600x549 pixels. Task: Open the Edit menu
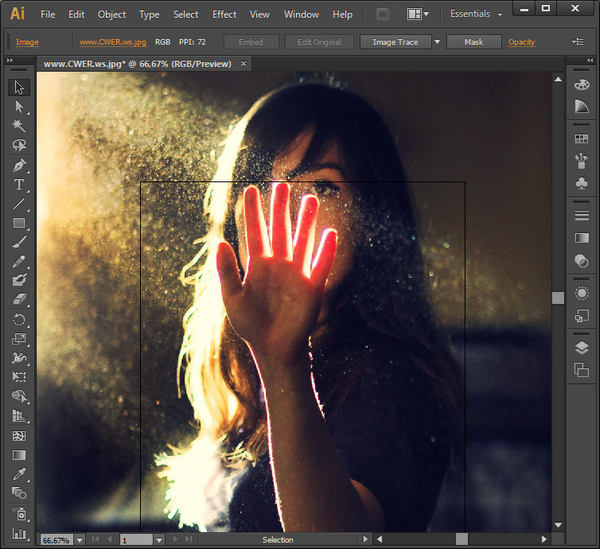(x=77, y=15)
